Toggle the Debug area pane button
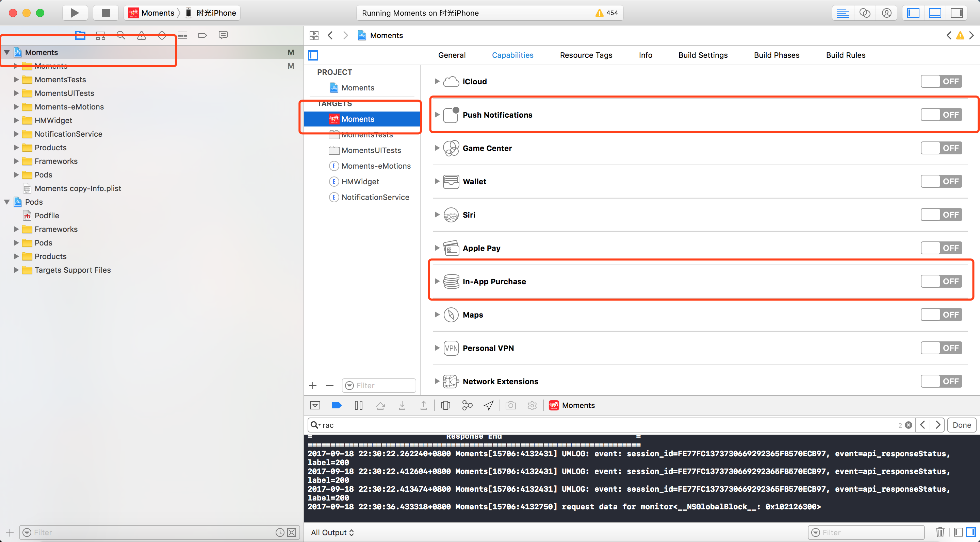Viewport: 980px width, 542px height. coord(935,13)
